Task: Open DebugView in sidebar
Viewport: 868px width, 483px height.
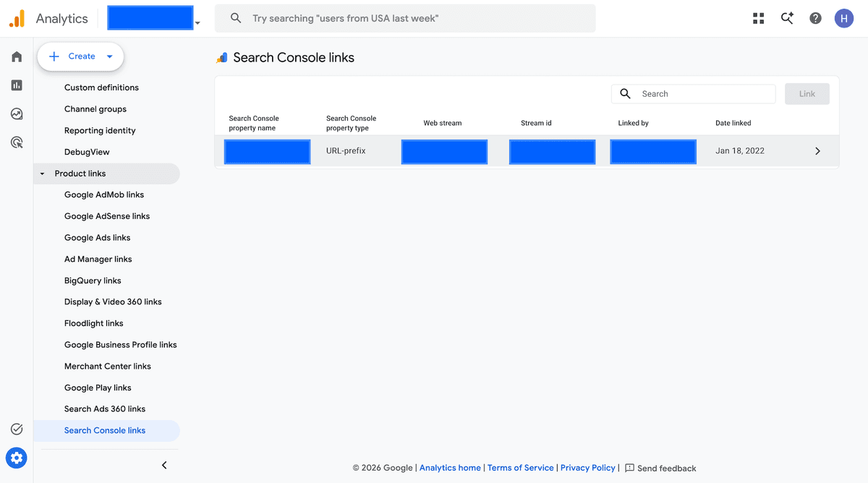Action: [87, 152]
